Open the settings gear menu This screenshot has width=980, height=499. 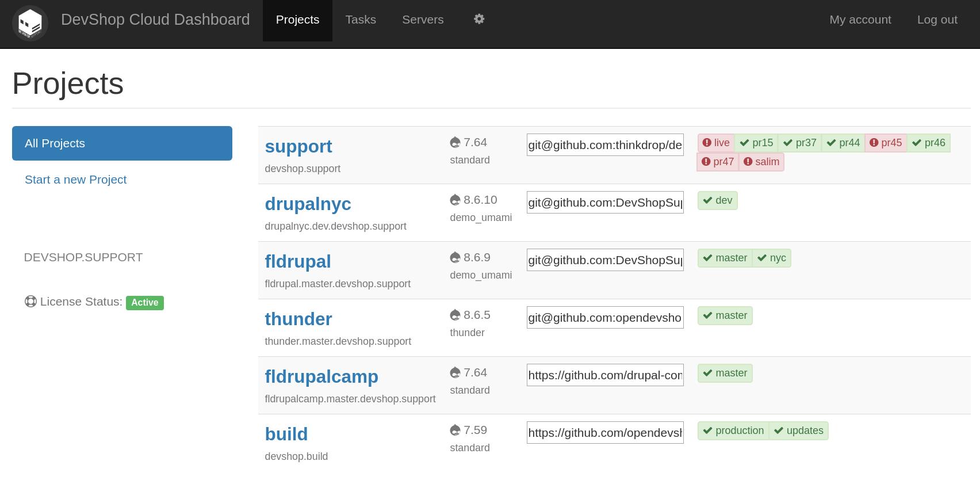[479, 20]
